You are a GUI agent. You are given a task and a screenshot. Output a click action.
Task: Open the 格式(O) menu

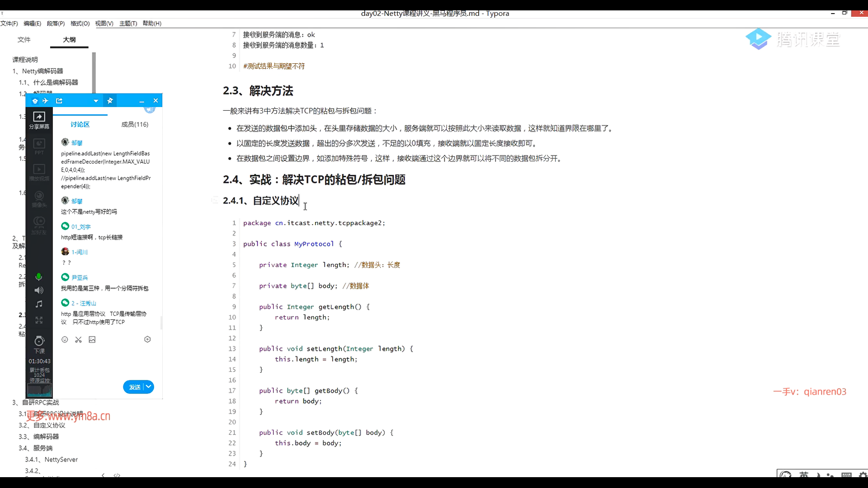80,23
